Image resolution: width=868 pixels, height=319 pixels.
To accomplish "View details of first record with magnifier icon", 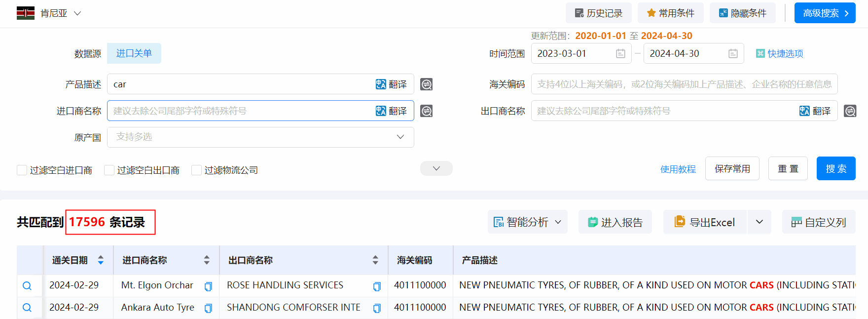I will point(27,286).
